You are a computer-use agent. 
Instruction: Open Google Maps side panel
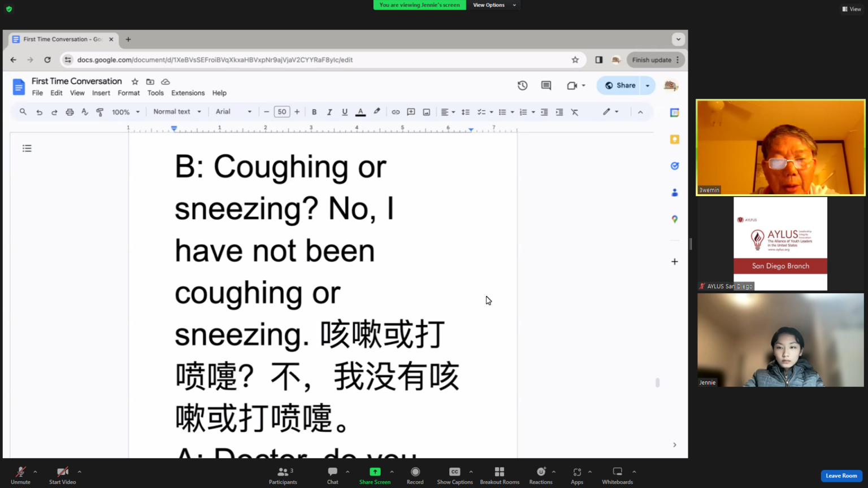[674, 219]
